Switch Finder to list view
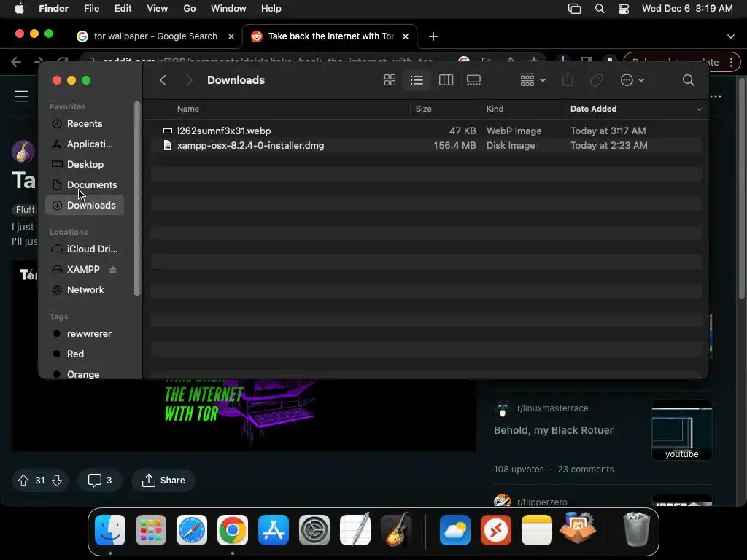Screen dimensions: 747x560 pyautogui.click(x=417, y=80)
